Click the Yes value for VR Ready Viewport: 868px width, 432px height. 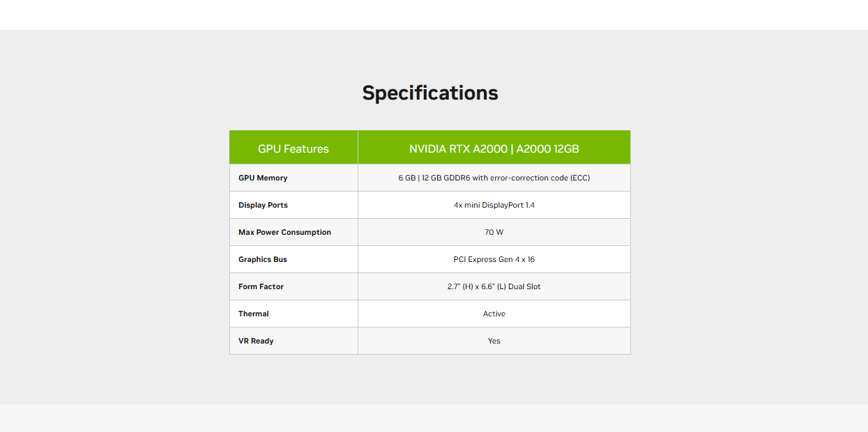(x=494, y=341)
